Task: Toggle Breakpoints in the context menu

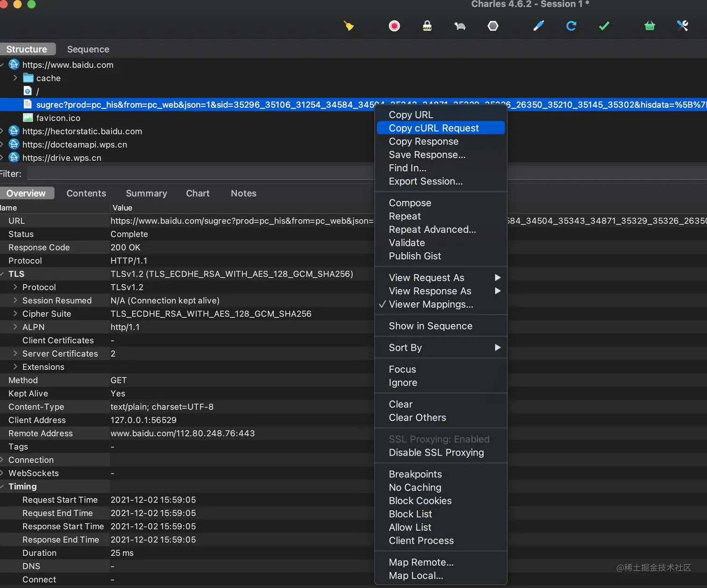Action: pos(440,474)
